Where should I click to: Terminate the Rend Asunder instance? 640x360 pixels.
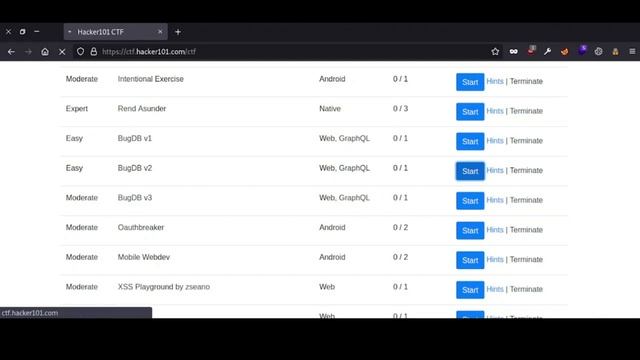coord(526,111)
